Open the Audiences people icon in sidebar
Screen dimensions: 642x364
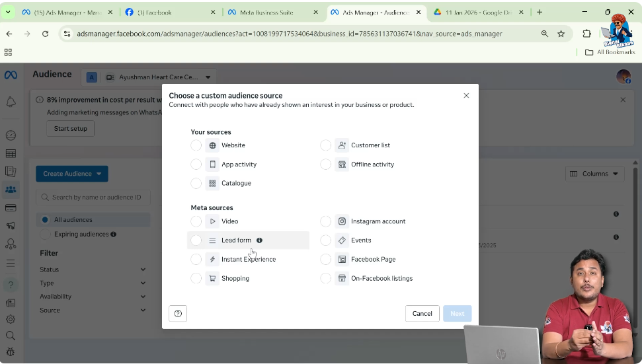coord(11,190)
